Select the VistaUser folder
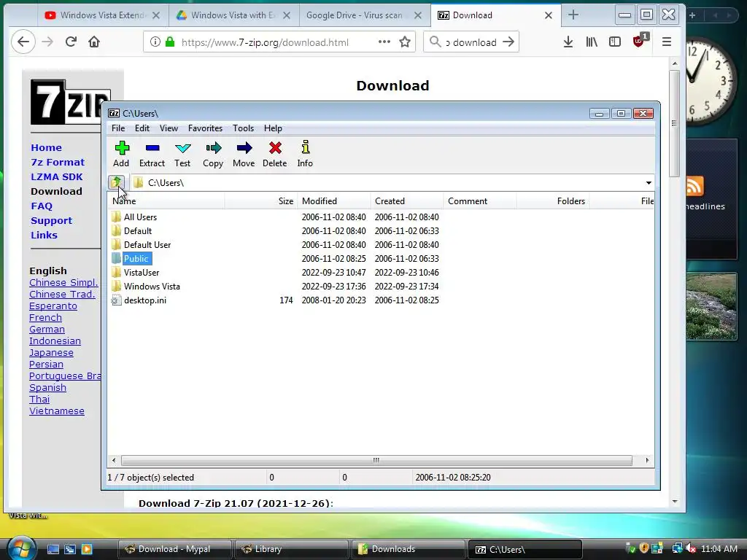747x560 pixels. click(x=142, y=273)
